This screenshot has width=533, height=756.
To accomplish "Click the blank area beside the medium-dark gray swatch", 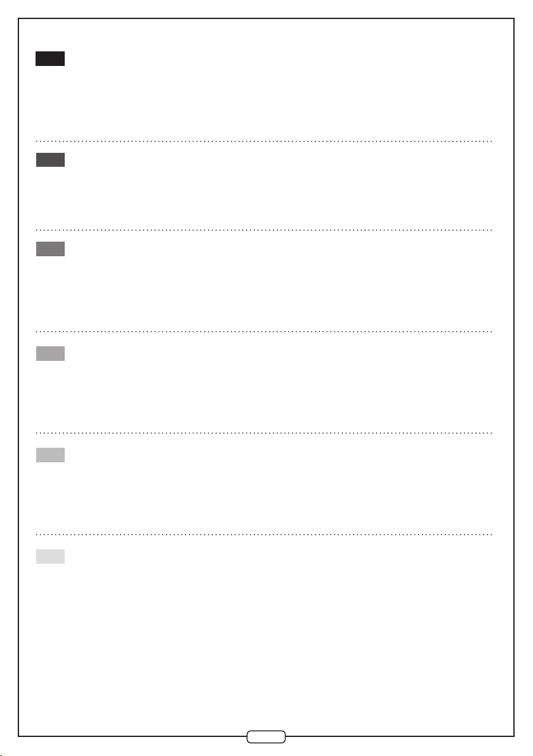I will click(280, 285).
